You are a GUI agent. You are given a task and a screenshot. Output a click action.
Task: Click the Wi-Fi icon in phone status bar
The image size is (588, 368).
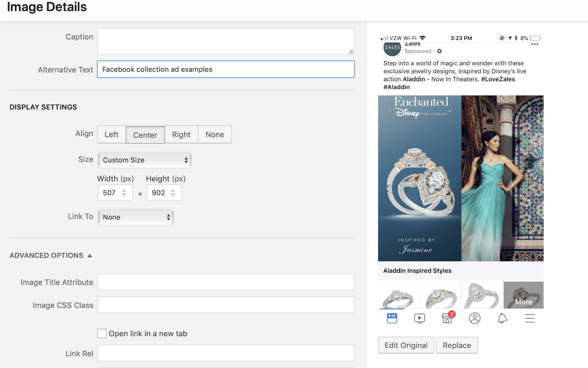423,38
